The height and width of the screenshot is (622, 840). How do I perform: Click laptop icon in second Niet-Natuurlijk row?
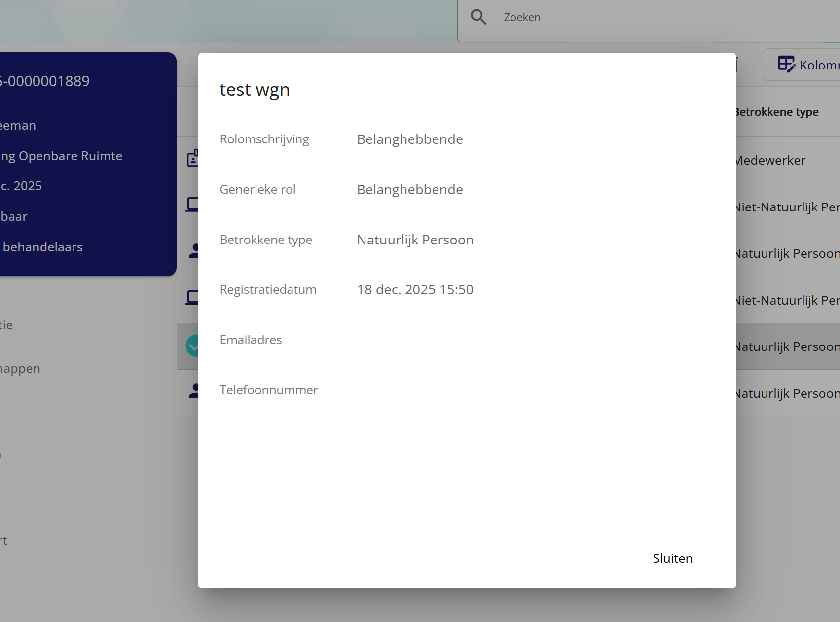(x=192, y=298)
